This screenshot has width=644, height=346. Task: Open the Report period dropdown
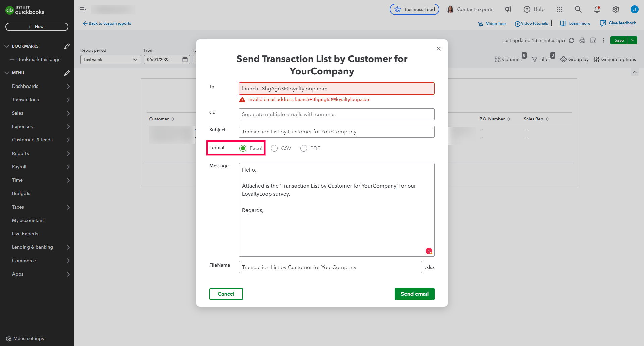click(x=111, y=60)
